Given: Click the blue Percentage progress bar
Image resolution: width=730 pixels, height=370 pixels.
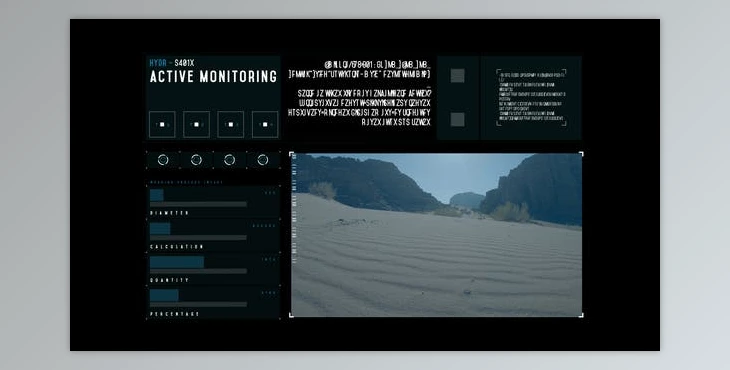Looking at the screenshot, I should [164, 296].
